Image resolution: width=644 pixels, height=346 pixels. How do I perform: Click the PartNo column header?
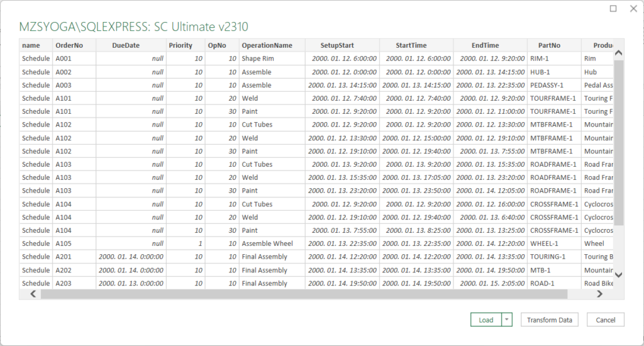(549, 45)
